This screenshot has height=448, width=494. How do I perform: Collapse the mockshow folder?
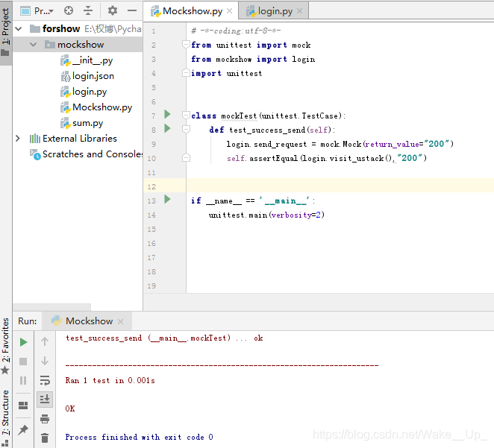pos(34,45)
